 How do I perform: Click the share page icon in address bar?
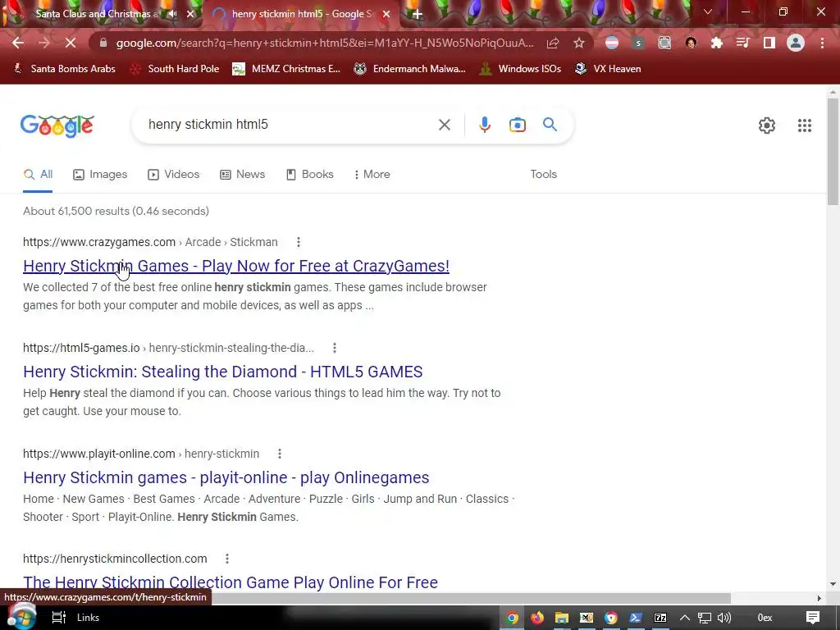(553, 43)
